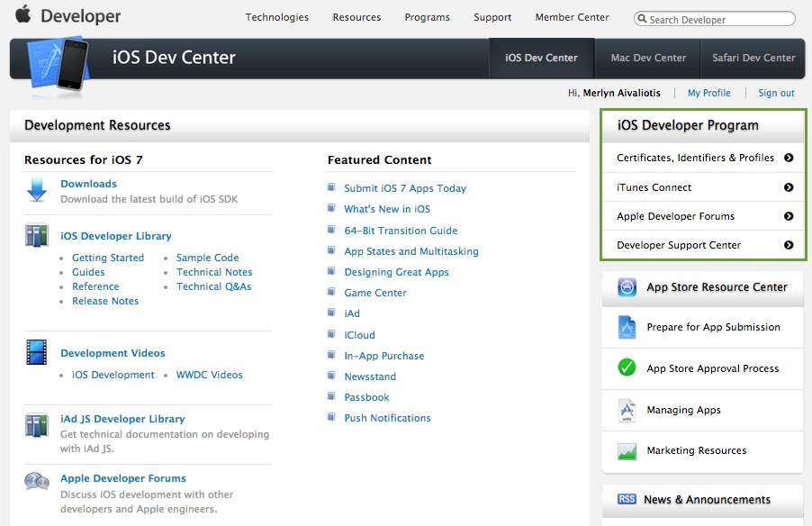Image resolution: width=812 pixels, height=526 pixels.
Task: Click the Marketing Resources chart icon
Action: tap(627, 450)
